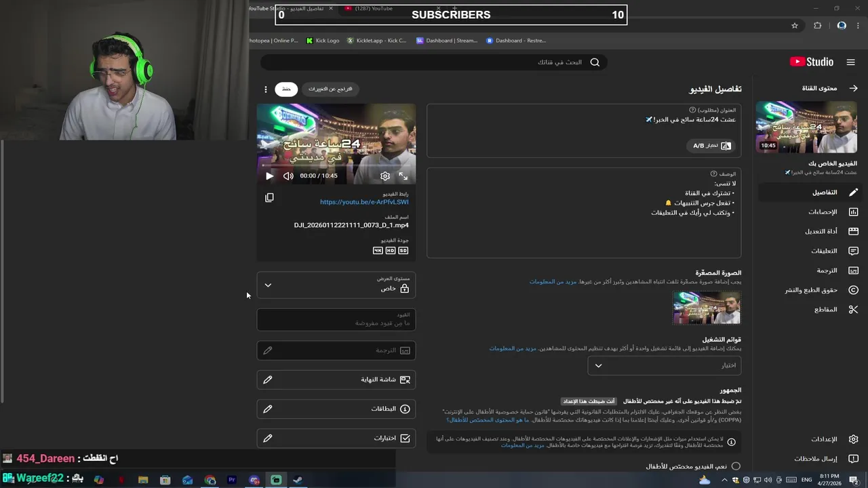The width and height of the screenshot is (868, 488).
Task: Open Chrome from the taskbar
Action: 210,480
